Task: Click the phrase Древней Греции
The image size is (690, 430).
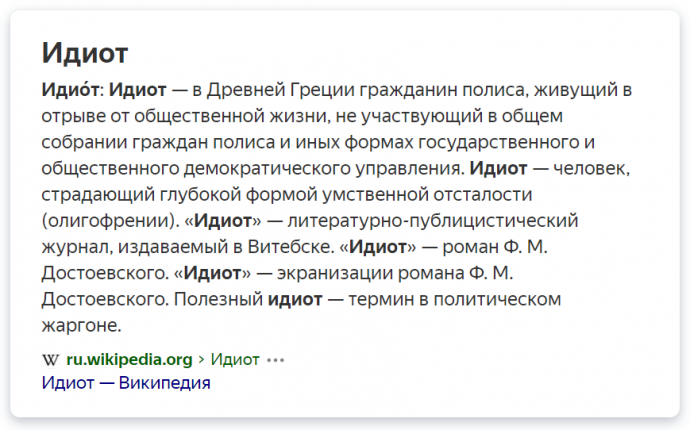Action: pos(281,90)
